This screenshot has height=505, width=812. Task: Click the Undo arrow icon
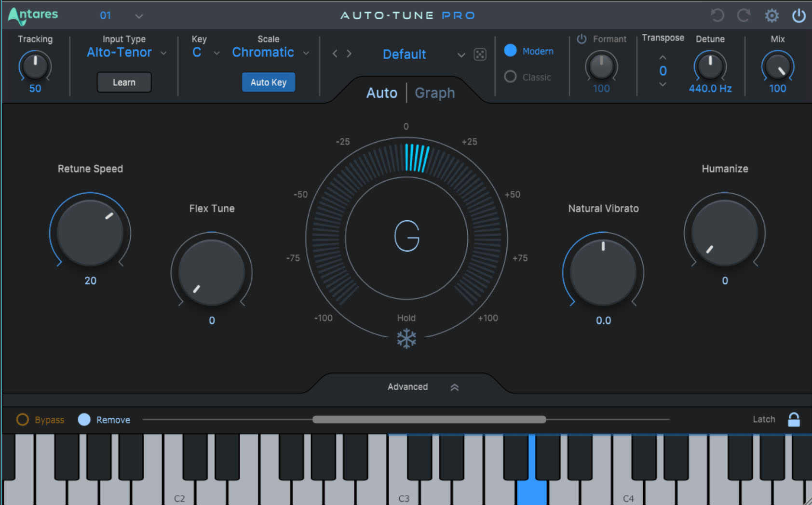point(717,15)
